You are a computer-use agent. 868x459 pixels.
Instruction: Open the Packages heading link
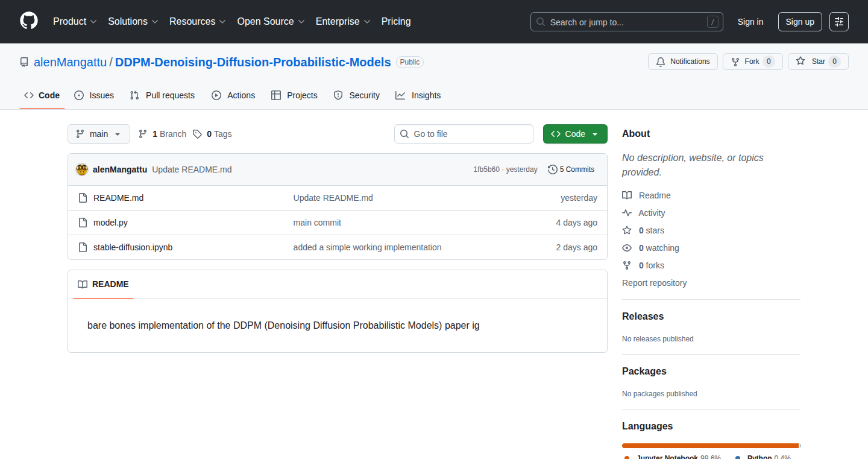point(644,371)
